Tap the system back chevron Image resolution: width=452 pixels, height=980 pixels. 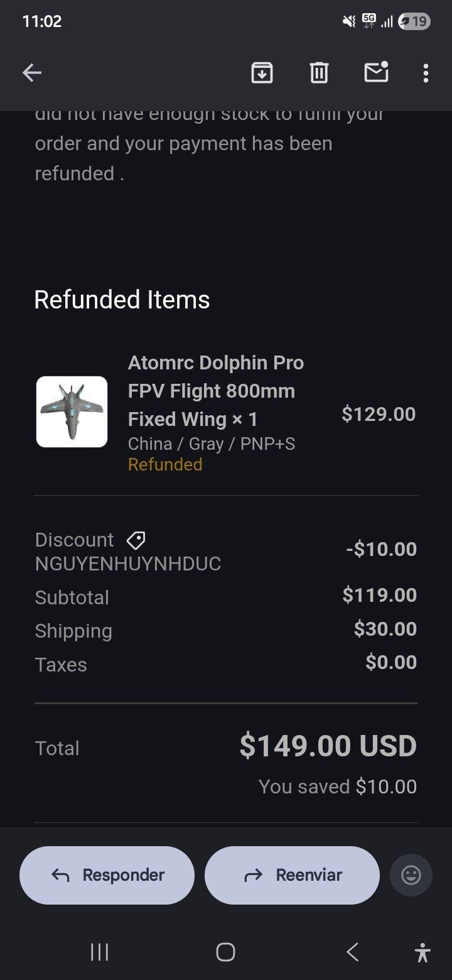tap(352, 952)
